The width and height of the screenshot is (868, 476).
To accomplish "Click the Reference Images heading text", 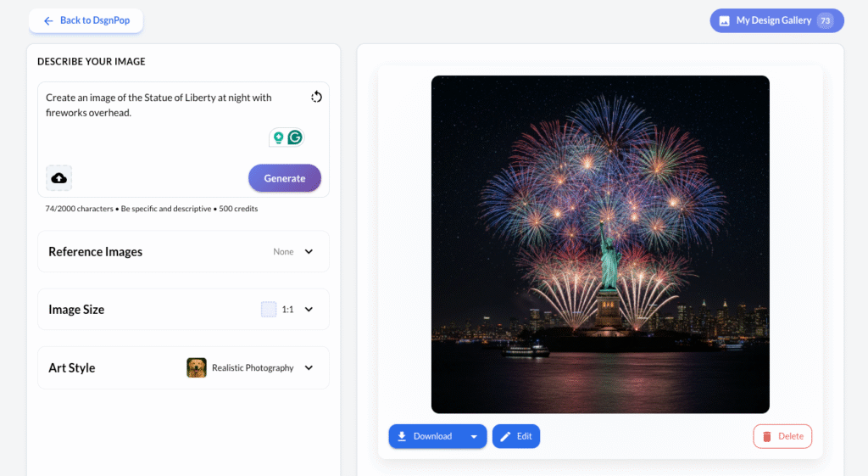I will [x=95, y=252].
